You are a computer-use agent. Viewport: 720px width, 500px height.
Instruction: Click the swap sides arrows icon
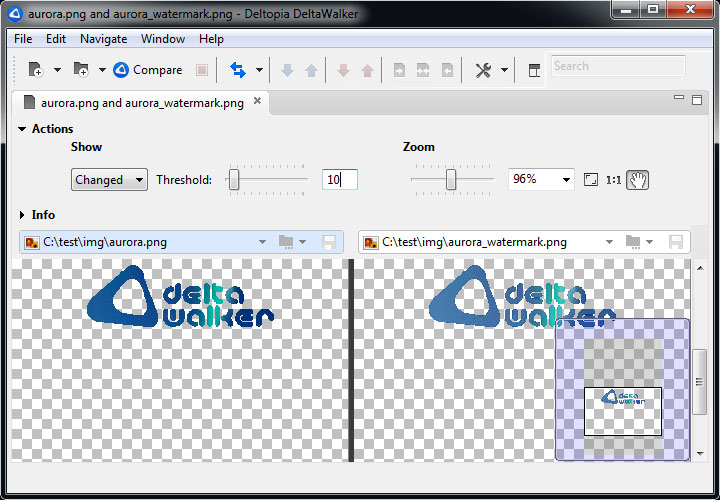click(238, 70)
